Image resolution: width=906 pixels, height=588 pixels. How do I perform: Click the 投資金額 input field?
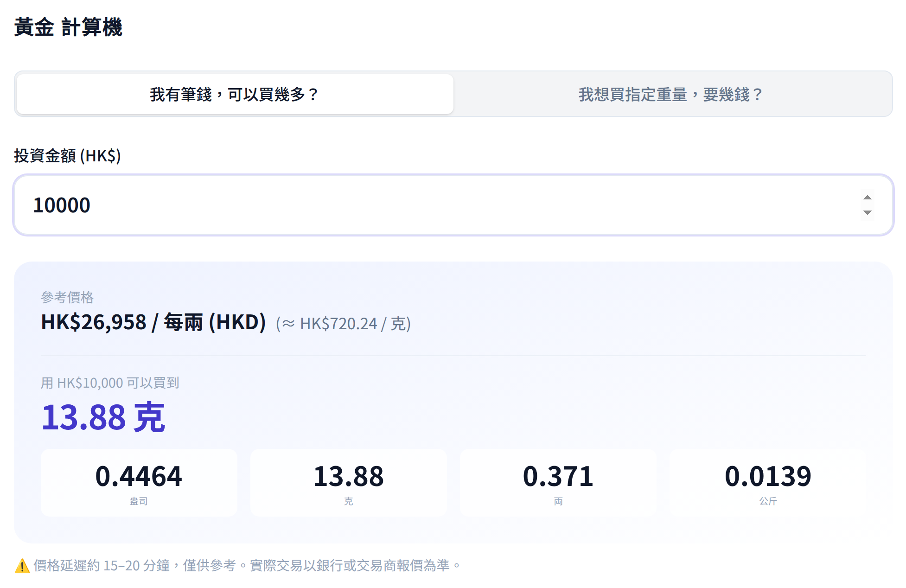click(x=453, y=205)
